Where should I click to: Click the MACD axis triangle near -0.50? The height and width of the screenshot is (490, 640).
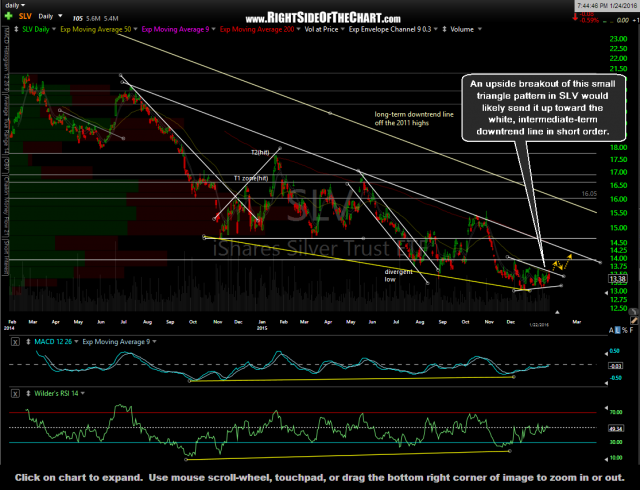[605, 383]
